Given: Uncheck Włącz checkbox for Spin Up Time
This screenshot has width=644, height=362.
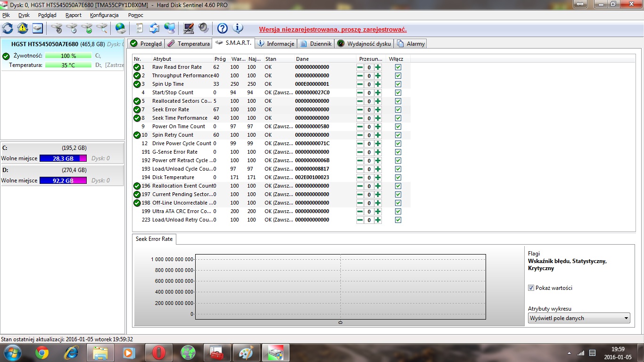Looking at the screenshot, I should pos(398,84).
